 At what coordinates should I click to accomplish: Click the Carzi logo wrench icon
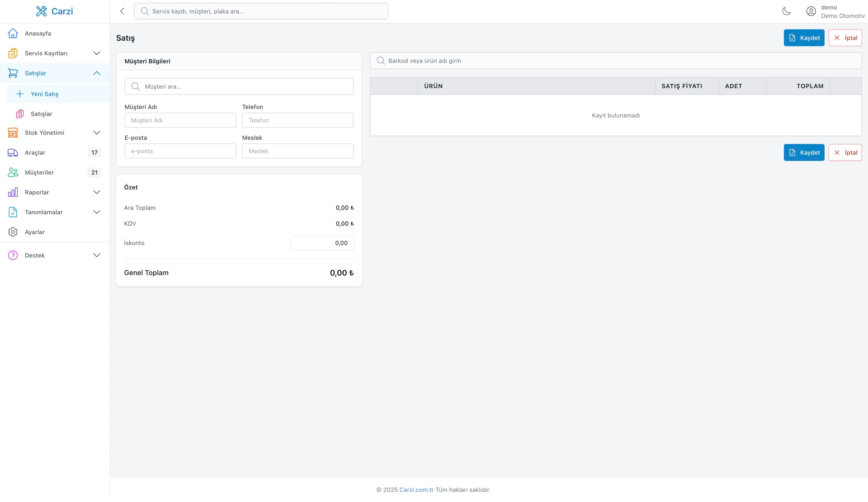coord(41,11)
